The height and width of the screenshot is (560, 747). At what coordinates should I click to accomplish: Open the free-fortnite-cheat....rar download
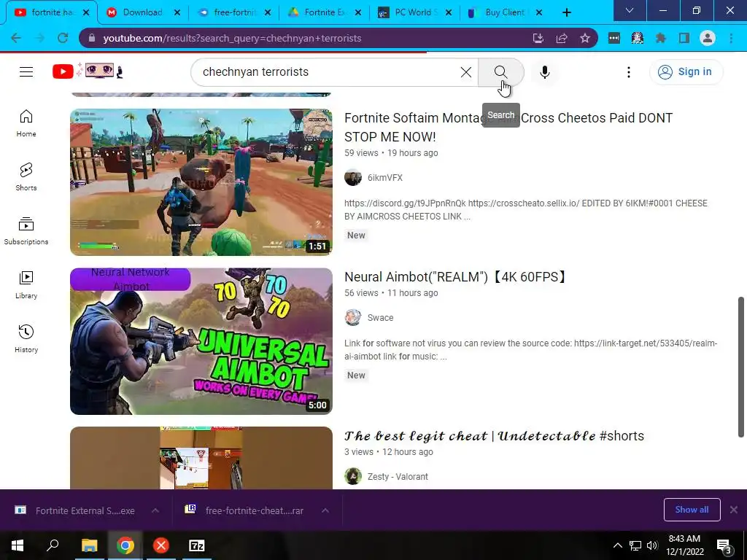[245, 510]
